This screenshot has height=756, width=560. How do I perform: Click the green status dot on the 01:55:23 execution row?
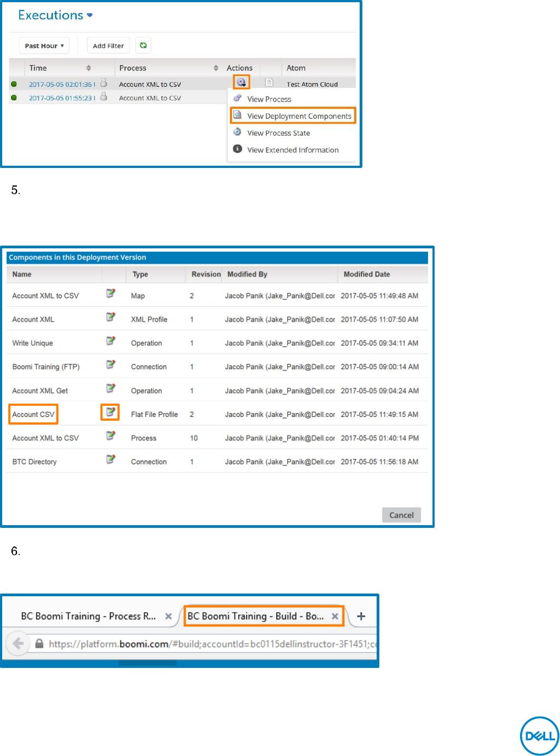tap(14, 97)
